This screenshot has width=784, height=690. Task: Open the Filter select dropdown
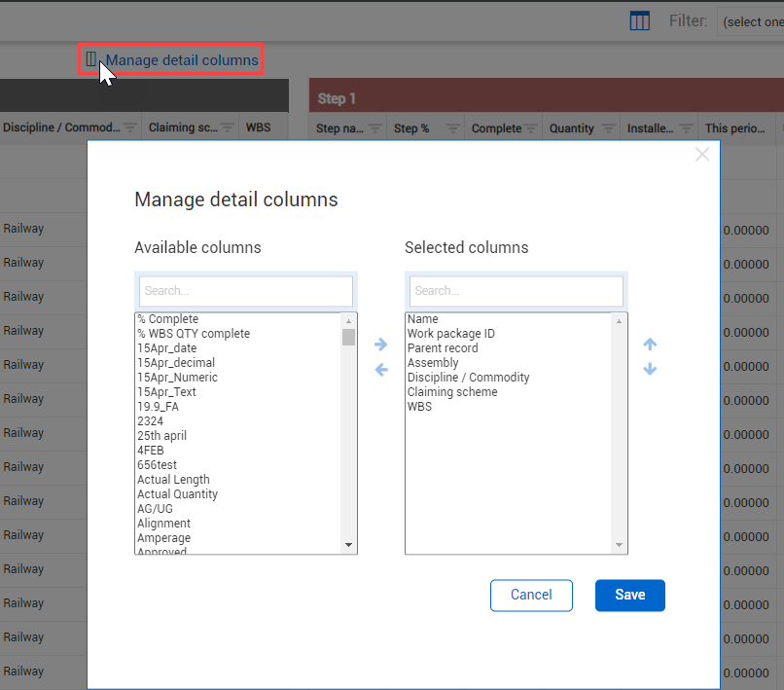pyautogui.click(x=751, y=21)
